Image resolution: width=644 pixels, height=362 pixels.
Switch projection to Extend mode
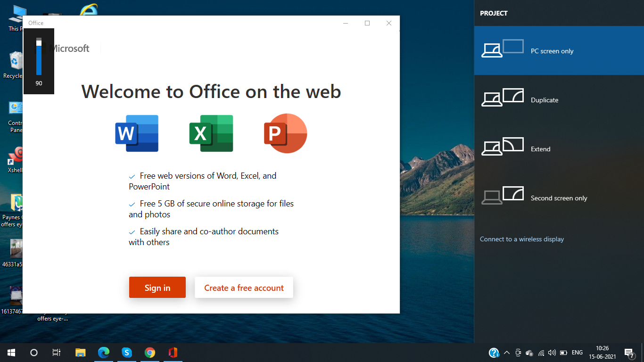(x=559, y=149)
